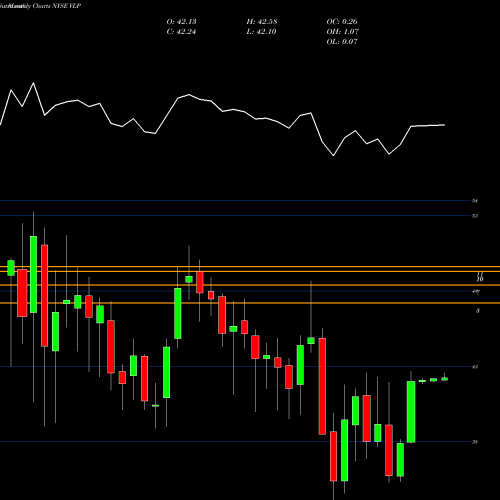Select the high price H: 42.58

click(x=262, y=22)
